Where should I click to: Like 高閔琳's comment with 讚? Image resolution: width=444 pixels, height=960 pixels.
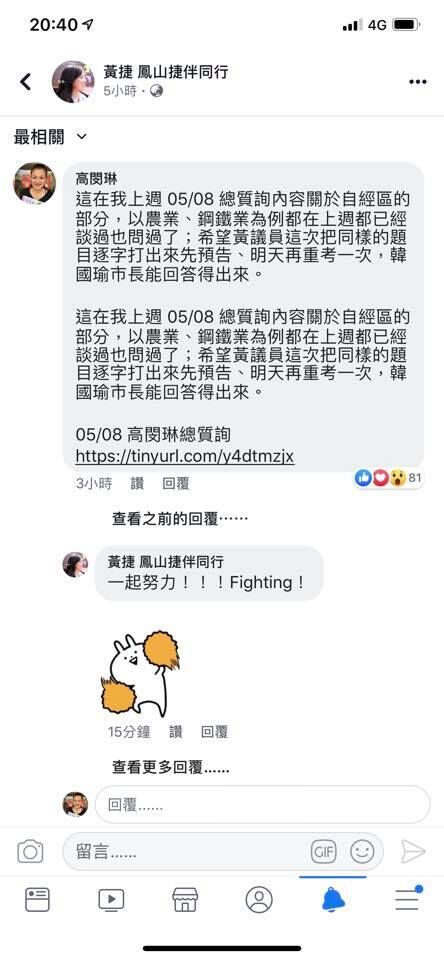(x=137, y=484)
